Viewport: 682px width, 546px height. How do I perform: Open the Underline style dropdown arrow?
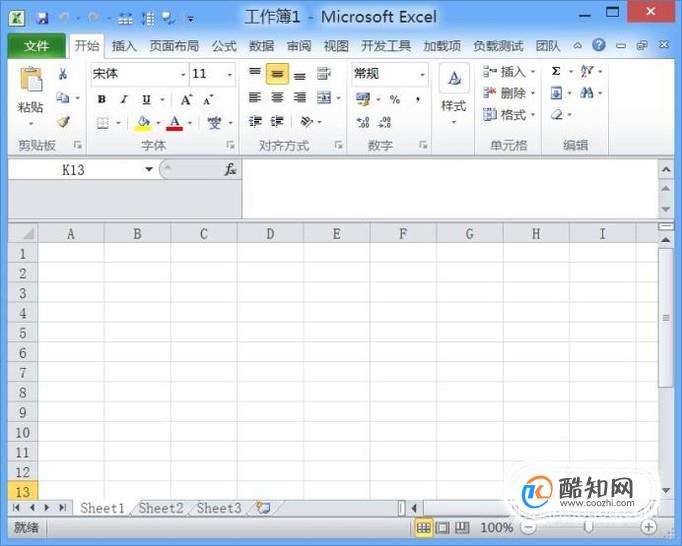[x=162, y=100]
